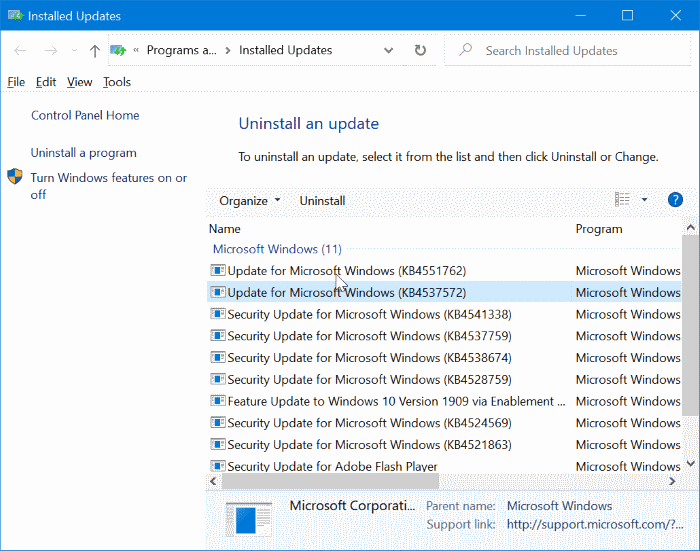Click the horizontal scrollbar right arrow
Image resolution: width=700 pixels, height=551 pixels.
(672, 481)
